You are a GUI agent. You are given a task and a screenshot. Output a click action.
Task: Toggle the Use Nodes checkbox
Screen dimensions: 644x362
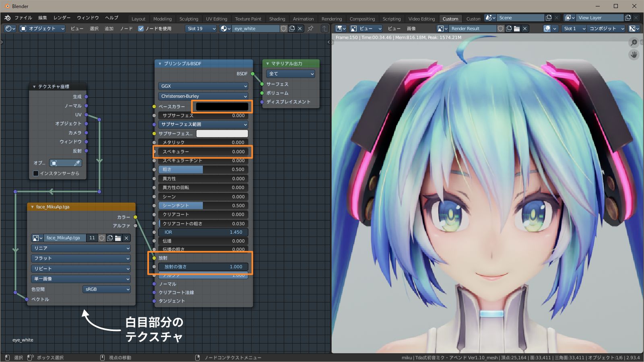coord(141,29)
